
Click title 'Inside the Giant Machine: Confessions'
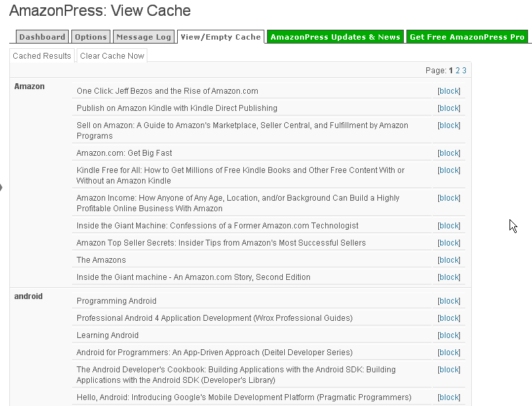[217, 226]
